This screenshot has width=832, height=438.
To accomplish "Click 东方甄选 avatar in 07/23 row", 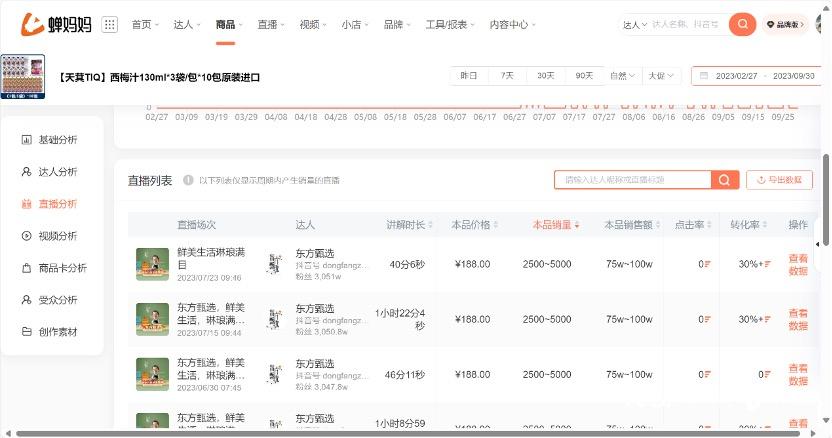I will tap(275, 264).
